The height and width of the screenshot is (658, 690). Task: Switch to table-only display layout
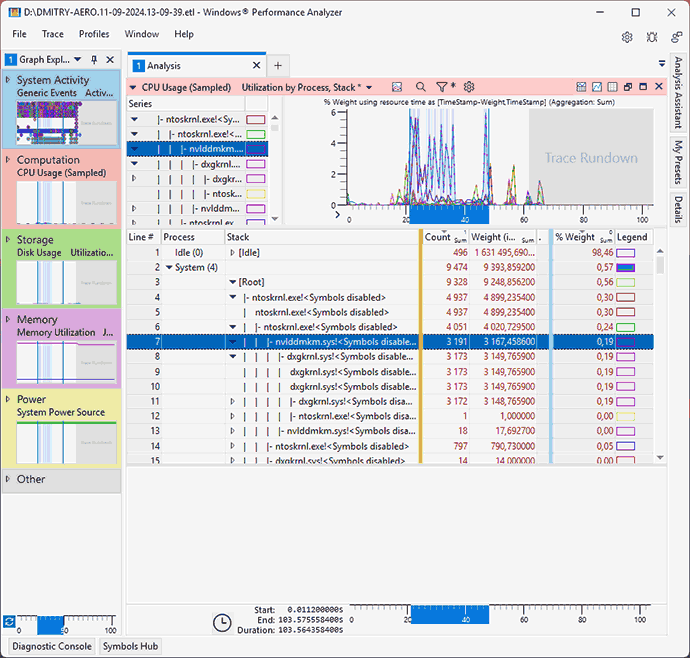[612, 87]
